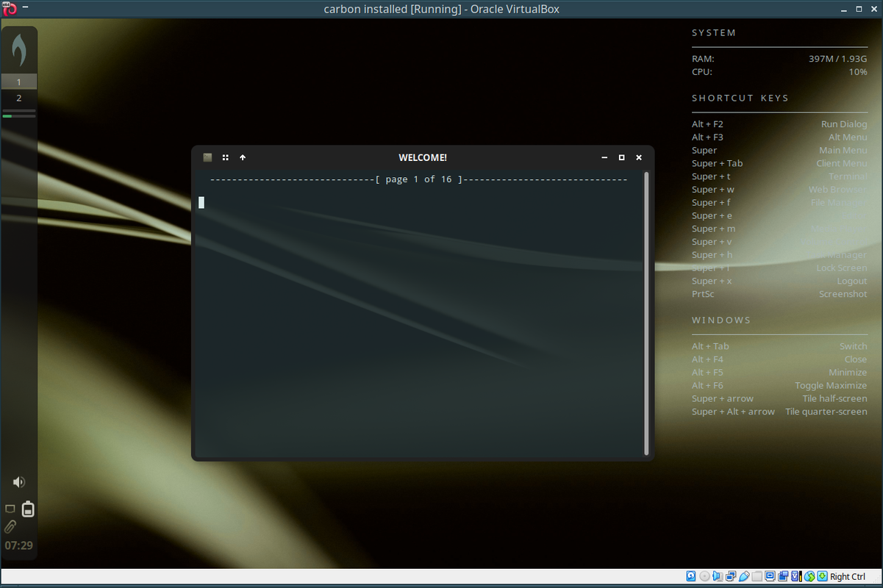
Task: Click the 'Alt Menu' shortcut label
Action: pyautogui.click(x=848, y=137)
